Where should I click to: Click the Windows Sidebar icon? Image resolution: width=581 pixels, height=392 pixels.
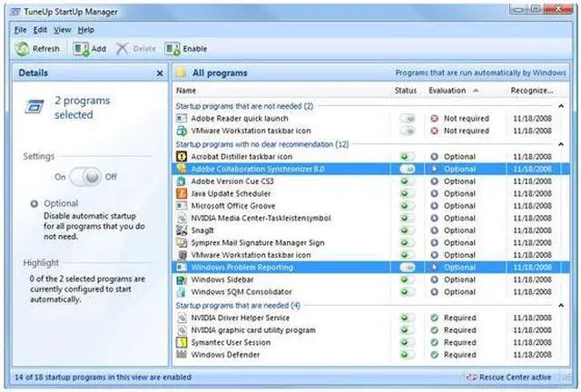[x=182, y=279]
